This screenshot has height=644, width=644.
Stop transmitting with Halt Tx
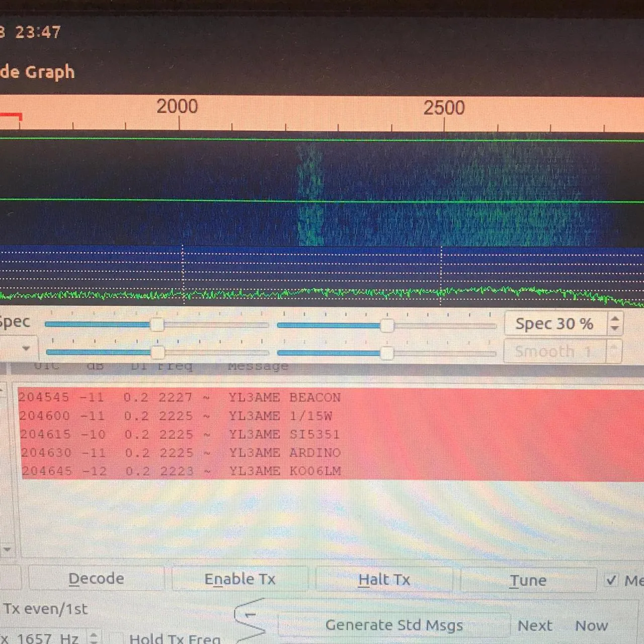(384, 580)
